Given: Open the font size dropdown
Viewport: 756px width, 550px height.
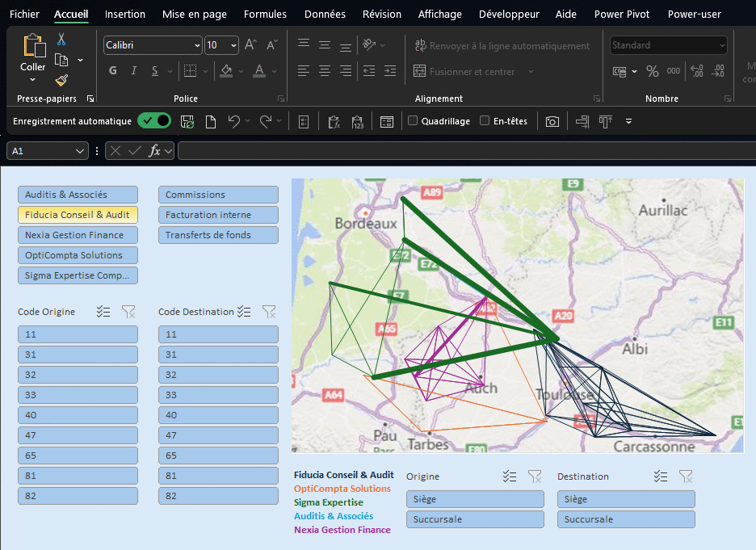Looking at the screenshot, I should [234, 45].
